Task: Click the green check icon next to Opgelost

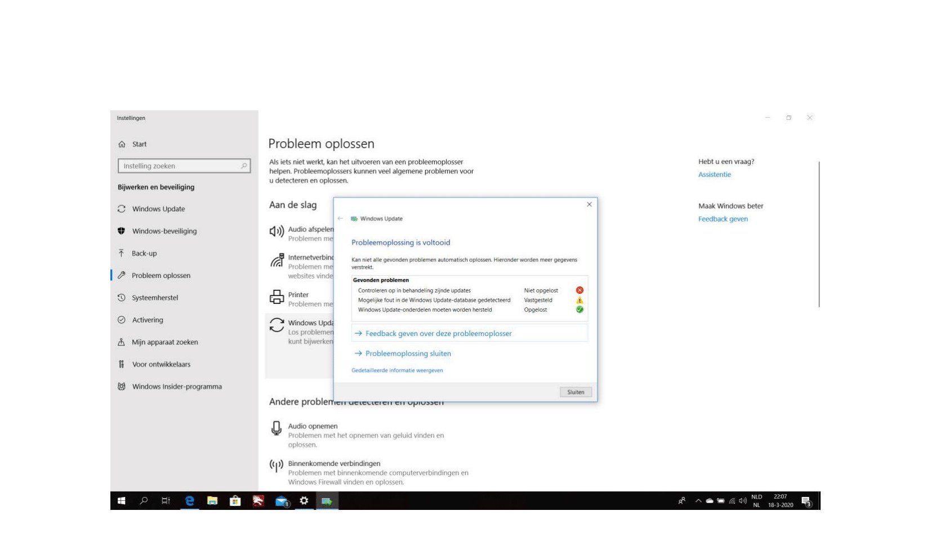Action: (x=580, y=310)
